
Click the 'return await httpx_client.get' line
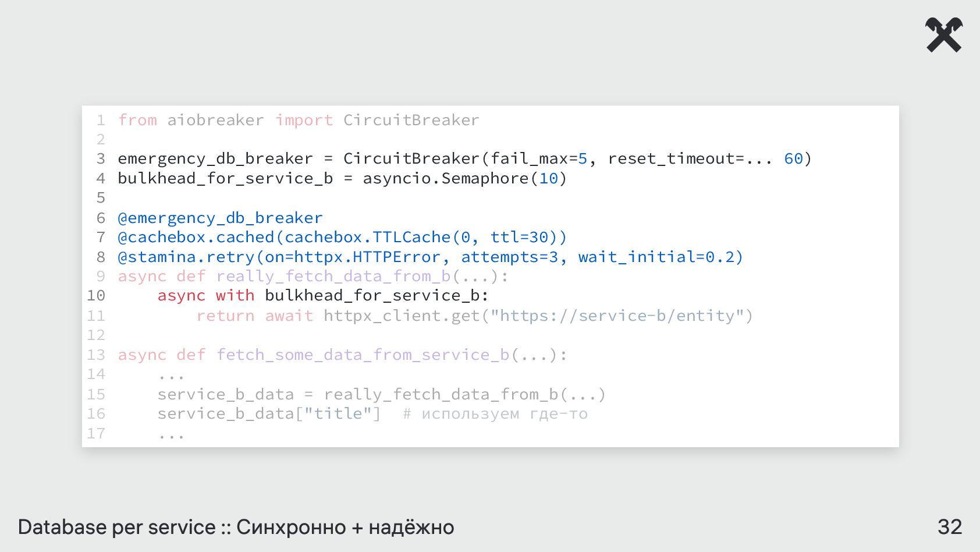[475, 316]
